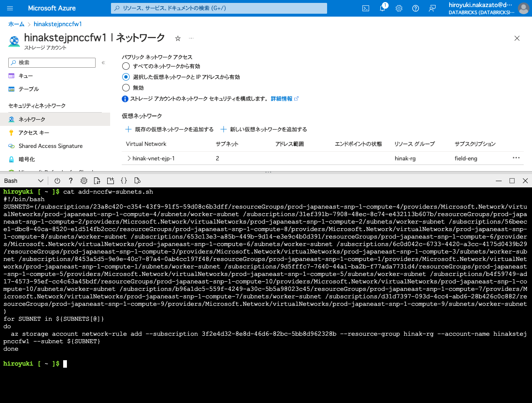Image resolution: width=532 pixels, height=403 pixels.
Task: Collapse the left resource menu
Action: click(103, 63)
